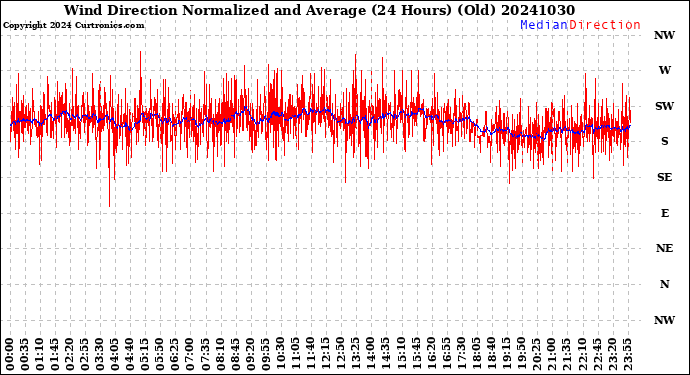Click the 12:50 time axis label
The image size is (690, 375).
(x=340, y=355)
